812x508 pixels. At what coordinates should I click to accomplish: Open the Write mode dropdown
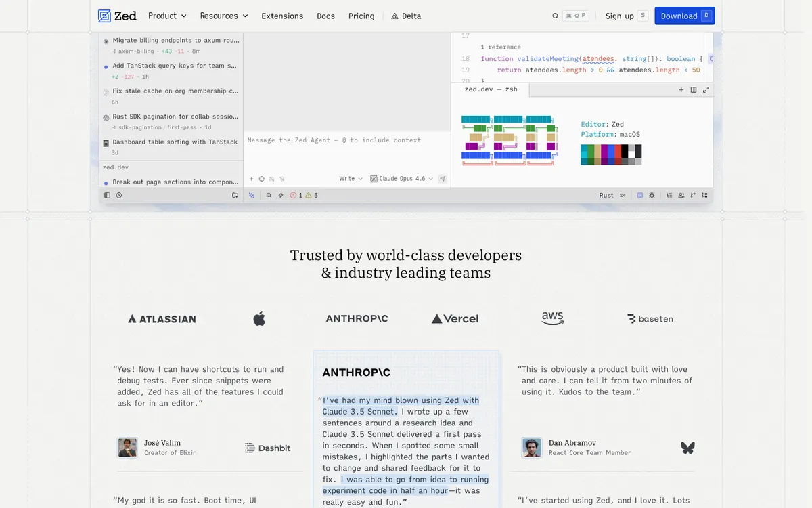click(351, 179)
